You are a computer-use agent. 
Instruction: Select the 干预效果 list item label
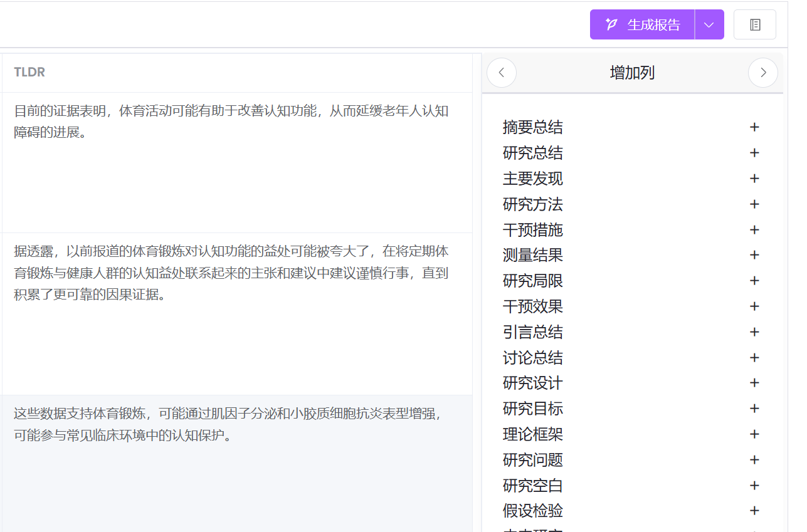533,306
